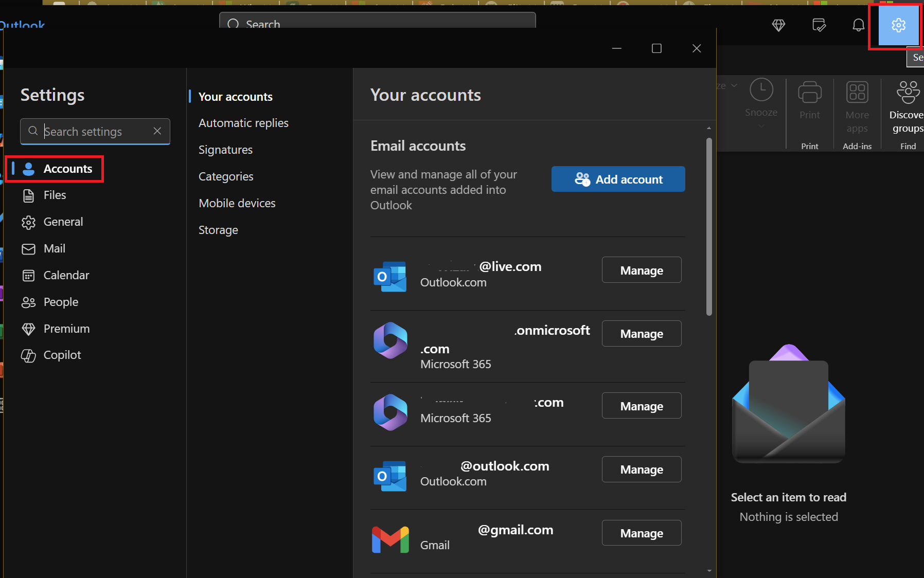Viewport: 924px width, 578px height.
Task: Select Automatic replies subsection
Action: pos(243,123)
